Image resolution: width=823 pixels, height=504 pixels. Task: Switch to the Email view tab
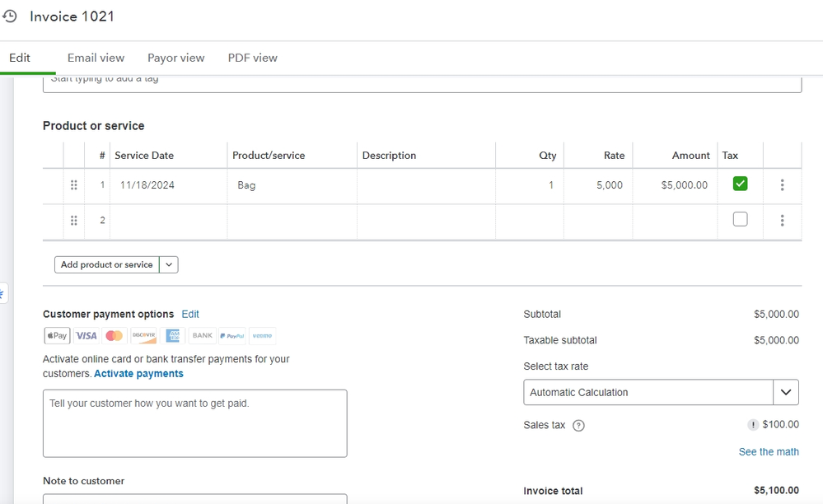coord(96,58)
